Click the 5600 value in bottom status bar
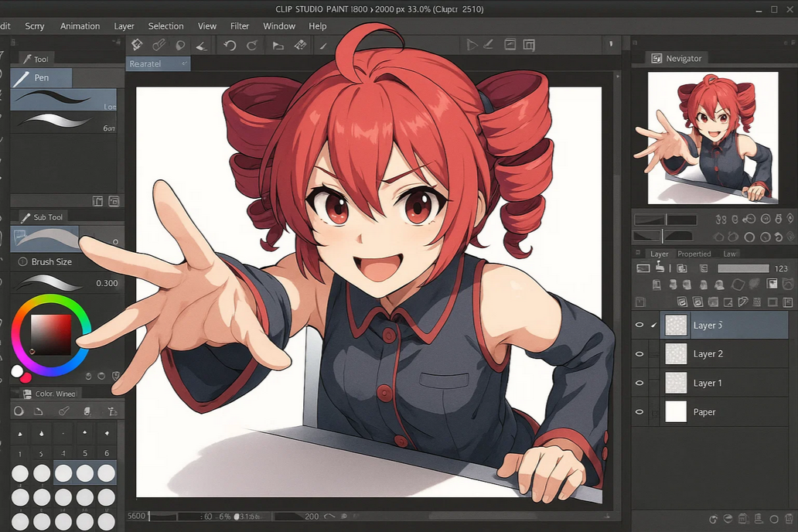The image size is (798, 532). pyautogui.click(x=136, y=516)
